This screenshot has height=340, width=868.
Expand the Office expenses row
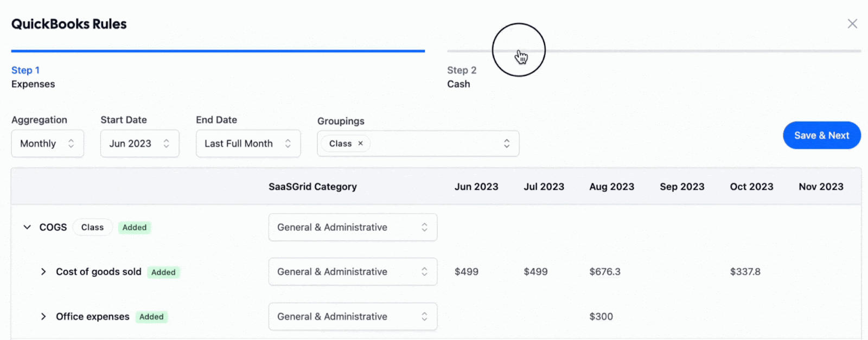(43, 317)
